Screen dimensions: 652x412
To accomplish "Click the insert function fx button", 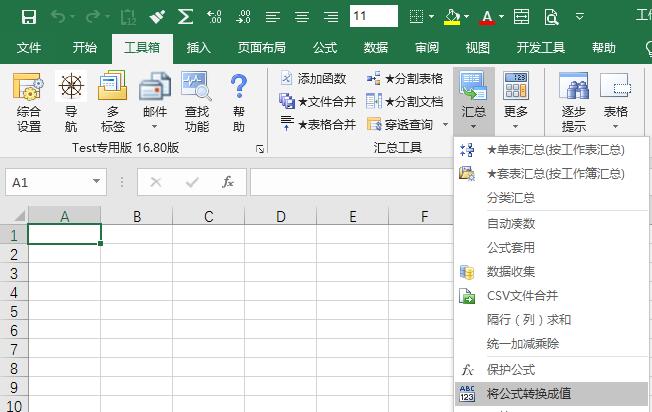I will [228, 182].
